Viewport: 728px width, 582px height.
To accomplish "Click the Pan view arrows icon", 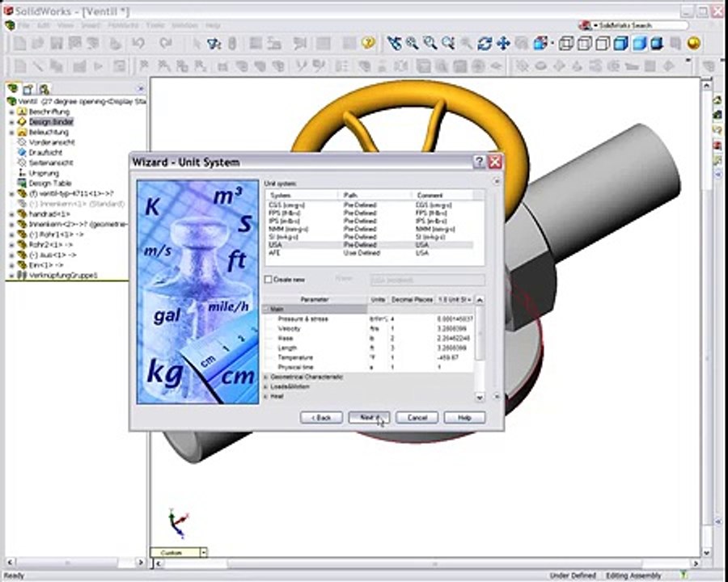I will (x=503, y=44).
